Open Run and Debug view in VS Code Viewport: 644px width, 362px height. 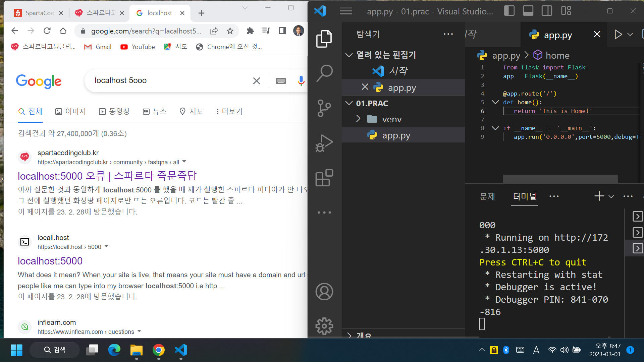pos(324,143)
